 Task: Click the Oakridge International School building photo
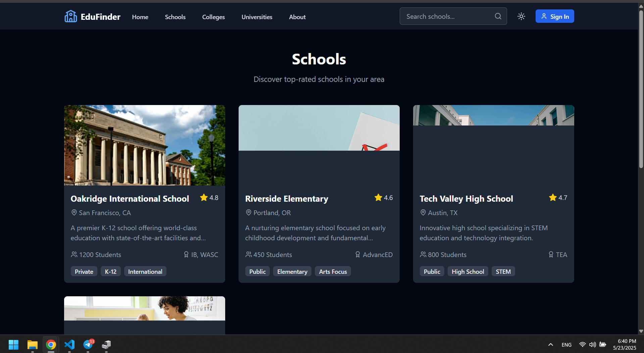pyautogui.click(x=145, y=145)
